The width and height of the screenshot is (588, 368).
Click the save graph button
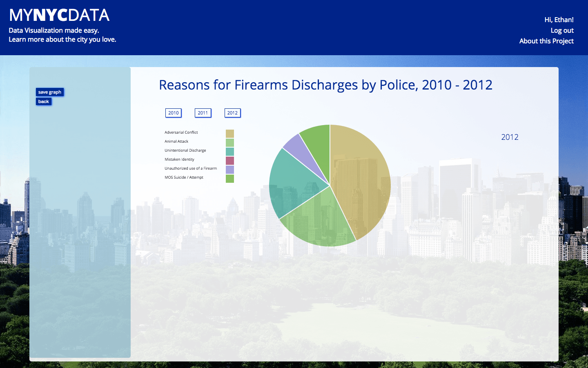[x=50, y=92]
